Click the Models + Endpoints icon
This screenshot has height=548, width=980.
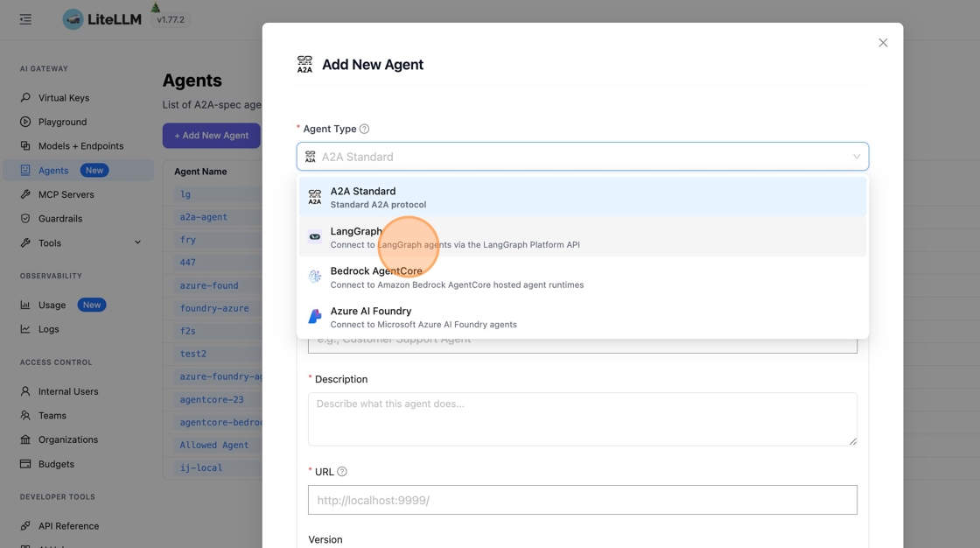point(25,146)
